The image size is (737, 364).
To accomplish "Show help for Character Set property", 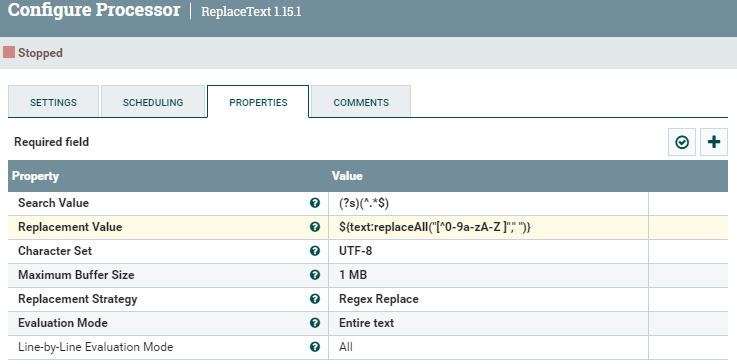I will click(314, 251).
